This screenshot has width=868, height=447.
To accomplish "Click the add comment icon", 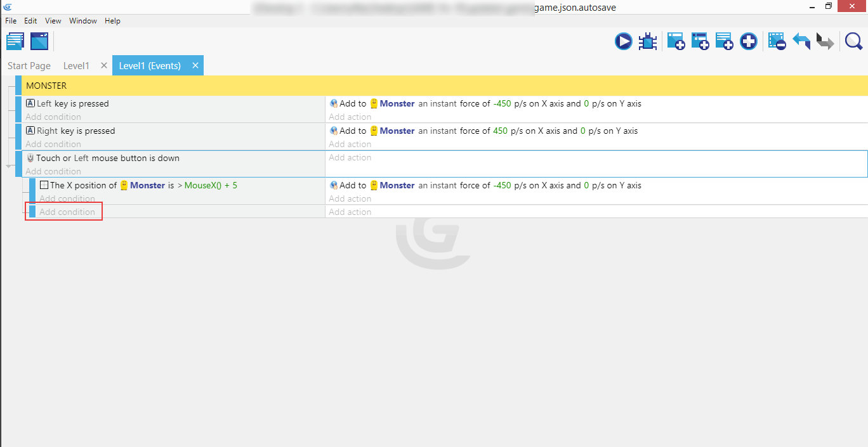I will pos(724,42).
